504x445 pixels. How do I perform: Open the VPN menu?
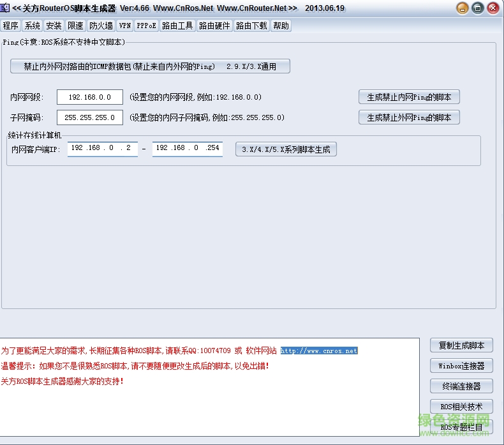click(125, 26)
